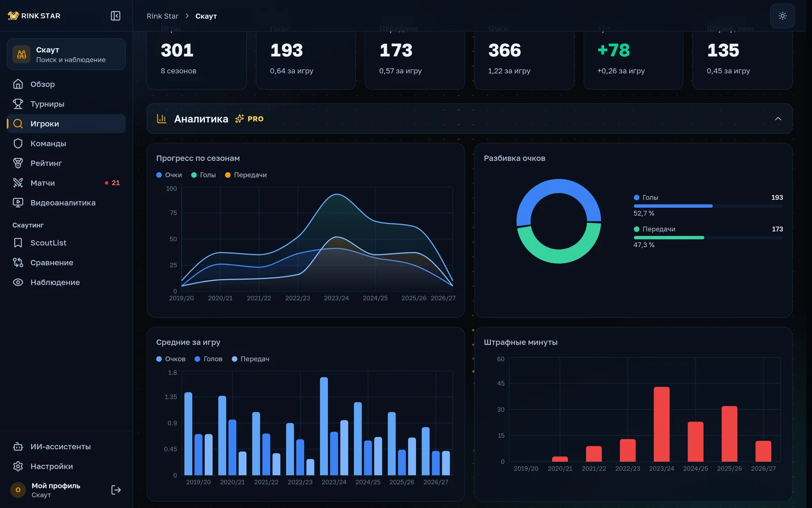The width and height of the screenshot is (812, 508).
Task: Toggle the Очки series in season progress legend
Action: 169,175
